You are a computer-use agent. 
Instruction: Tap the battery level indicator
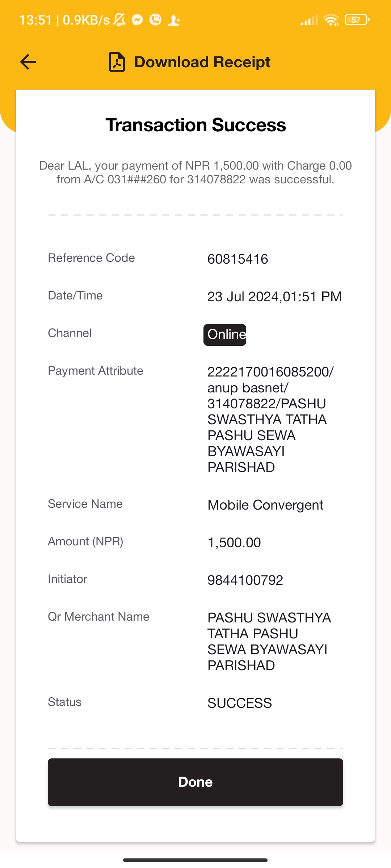pos(357,20)
